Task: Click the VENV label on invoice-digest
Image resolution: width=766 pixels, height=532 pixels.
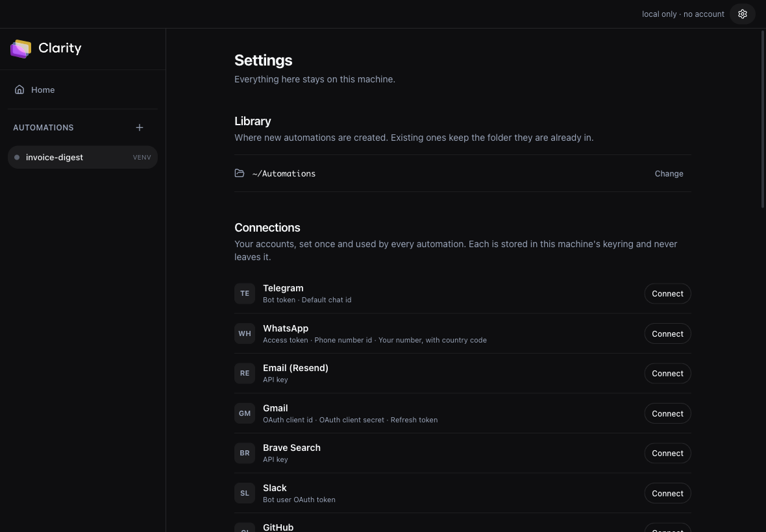Action: pos(142,157)
